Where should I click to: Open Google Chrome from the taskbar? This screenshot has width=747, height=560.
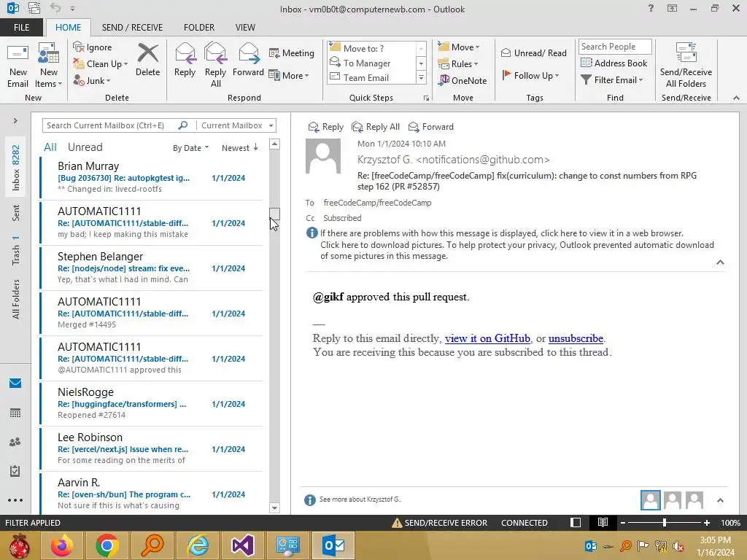tap(107, 545)
